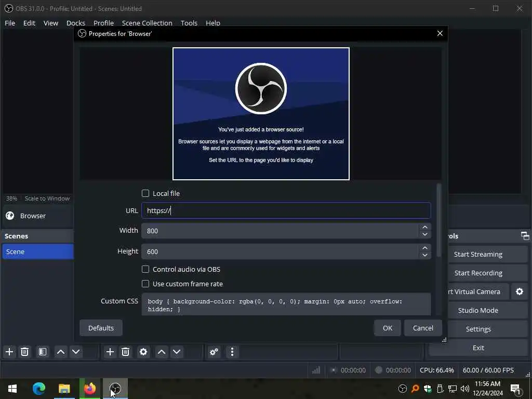Click Start Streaming button
The height and width of the screenshot is (399, 532).
(487, 254)
